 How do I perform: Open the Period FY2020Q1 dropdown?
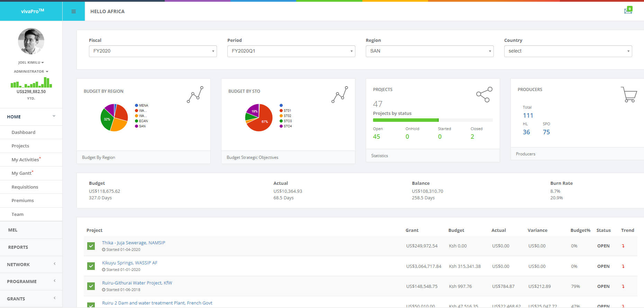291,51
